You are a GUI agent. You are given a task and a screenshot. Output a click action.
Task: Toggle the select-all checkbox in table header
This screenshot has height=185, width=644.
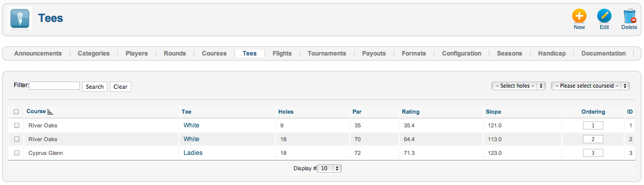[x=16, y=112]
